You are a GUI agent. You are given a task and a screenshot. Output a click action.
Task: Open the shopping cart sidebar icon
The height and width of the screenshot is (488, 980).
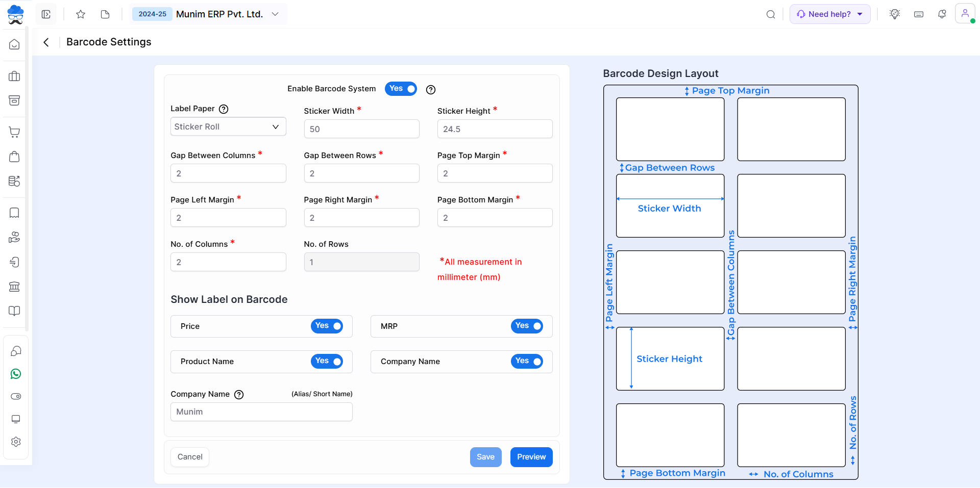[15, 132]
